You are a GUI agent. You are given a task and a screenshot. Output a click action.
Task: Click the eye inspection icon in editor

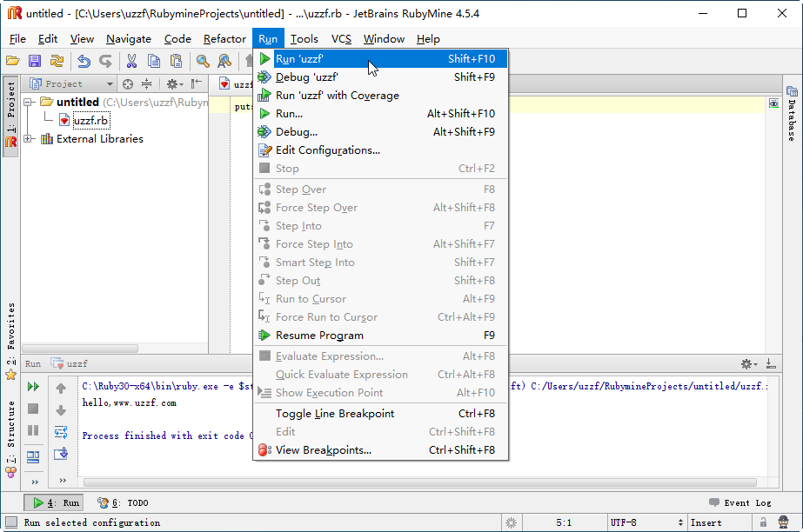click(773, 103)
